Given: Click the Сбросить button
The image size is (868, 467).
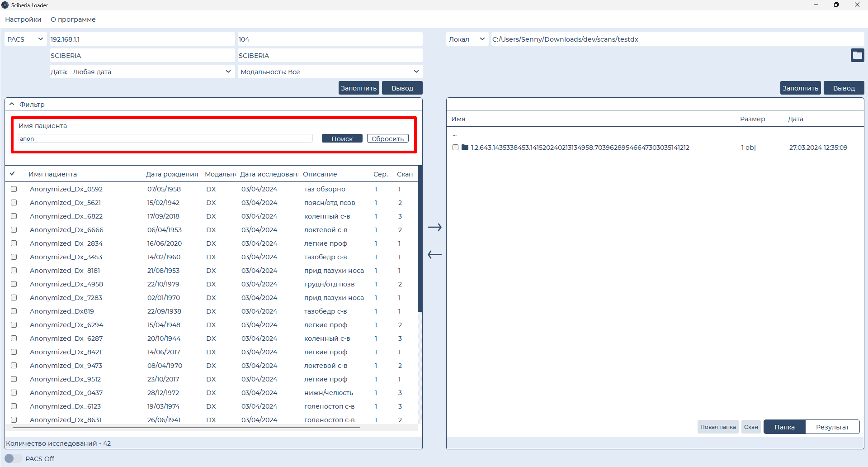Looking at the screenshot, I should click(388, 138).
